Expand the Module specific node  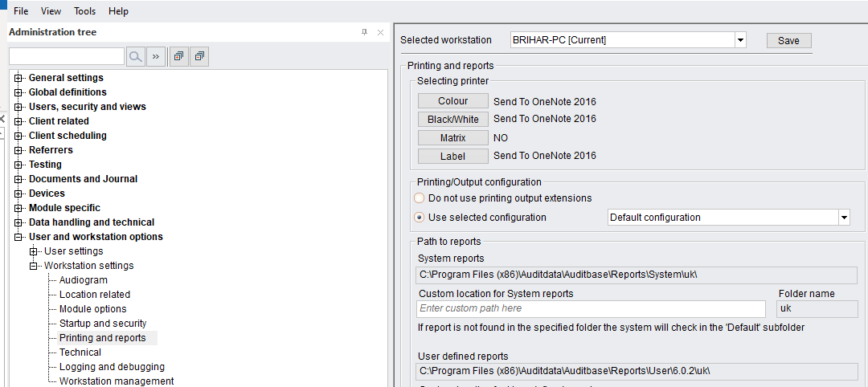click(x=18, y=208)
